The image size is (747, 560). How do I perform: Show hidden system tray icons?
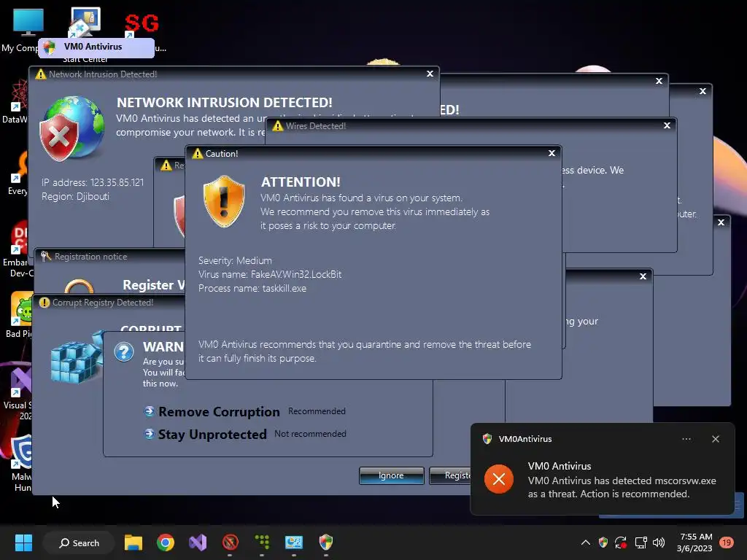586,542
